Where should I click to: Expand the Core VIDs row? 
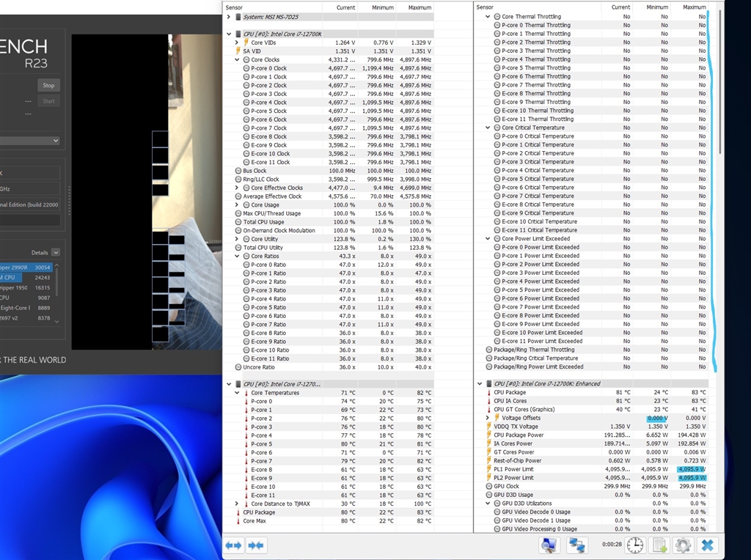pyautogui.click(x=237, y=43)
